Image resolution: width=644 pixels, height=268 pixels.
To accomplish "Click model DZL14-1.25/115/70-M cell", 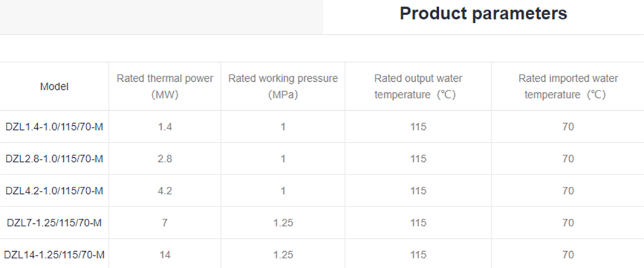I will pyautogui.click(x=54, y=255).
